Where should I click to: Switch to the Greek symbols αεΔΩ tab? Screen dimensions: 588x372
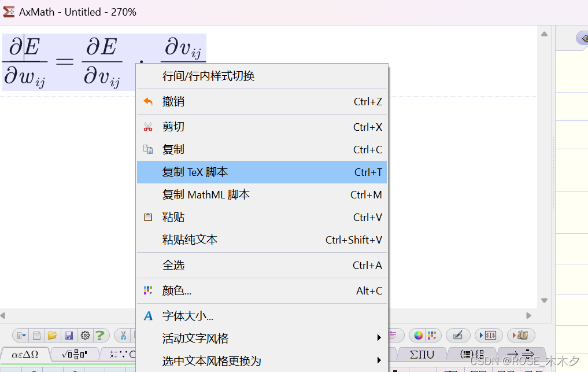pos(25,354)
